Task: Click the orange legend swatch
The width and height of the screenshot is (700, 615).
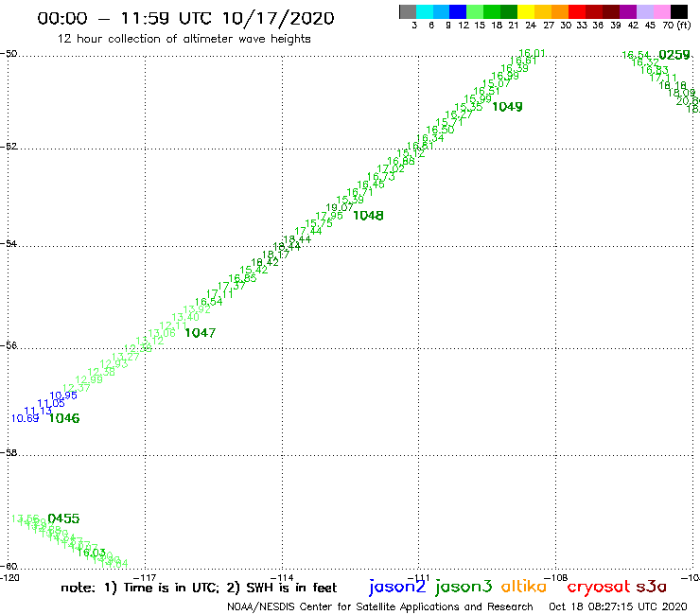Action: [x=560, y=11]
